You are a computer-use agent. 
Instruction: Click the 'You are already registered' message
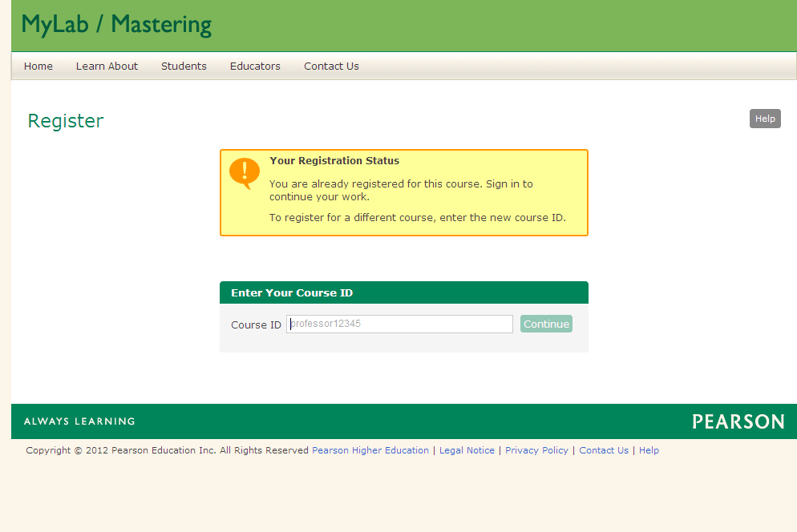pyautogui.click(x=401, y=190)
